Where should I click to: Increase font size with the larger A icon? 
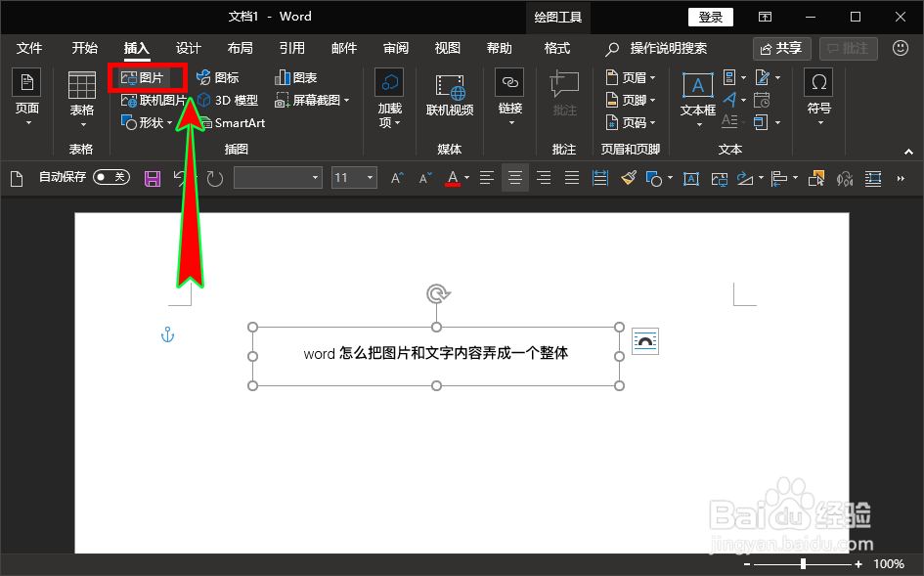397,178
